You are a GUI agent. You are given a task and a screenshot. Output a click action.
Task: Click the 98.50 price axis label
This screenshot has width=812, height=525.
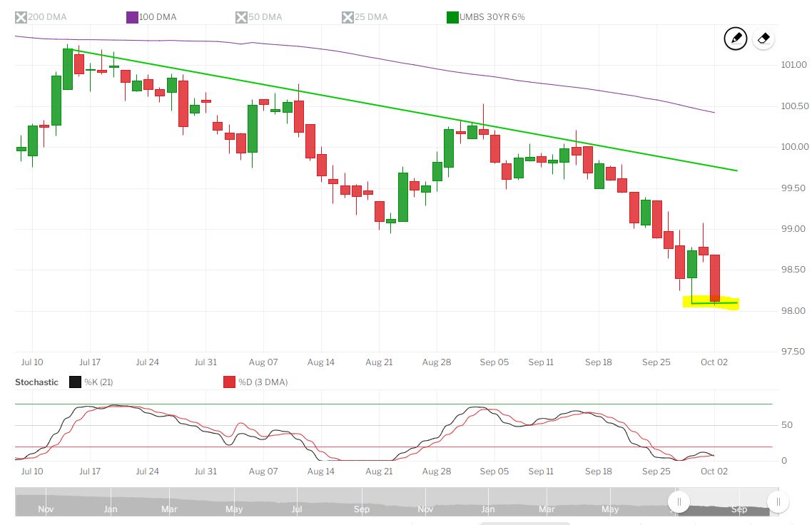point(793,270)
